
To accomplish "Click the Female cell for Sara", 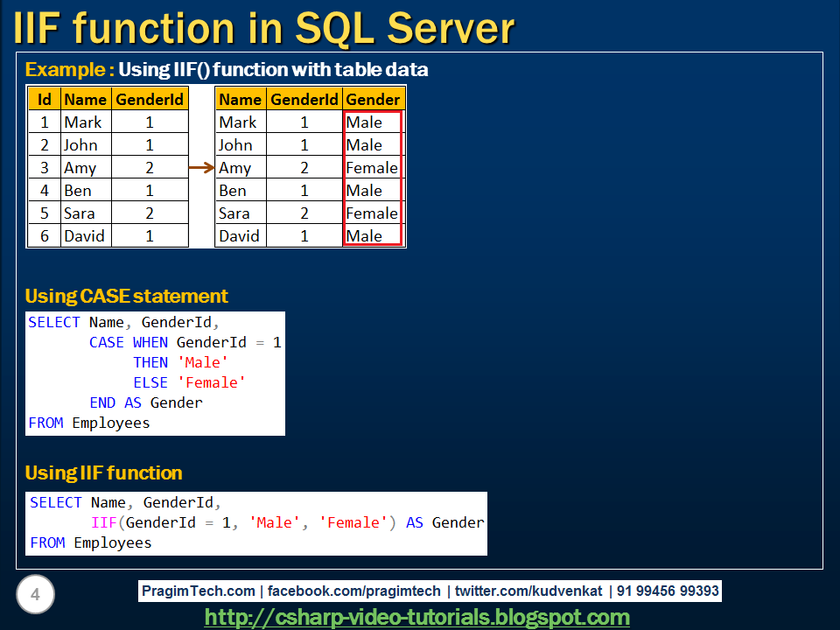I will pos(372,213).
